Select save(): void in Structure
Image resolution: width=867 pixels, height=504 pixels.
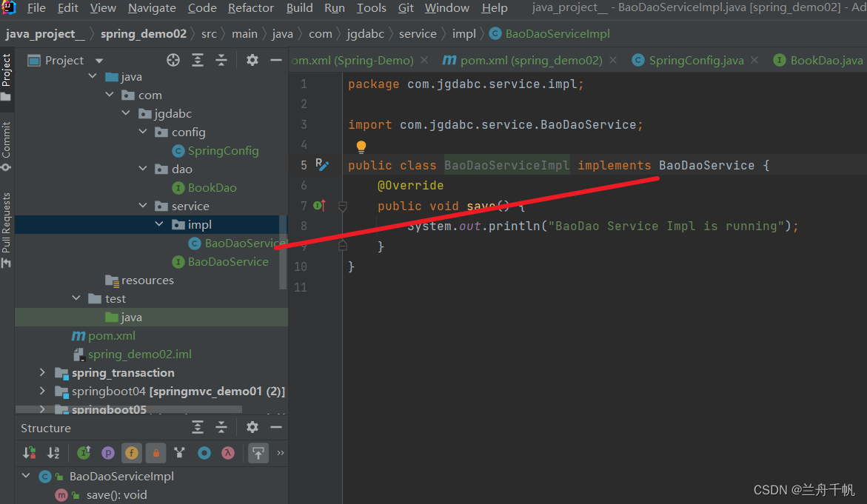(x=117, y=494)
